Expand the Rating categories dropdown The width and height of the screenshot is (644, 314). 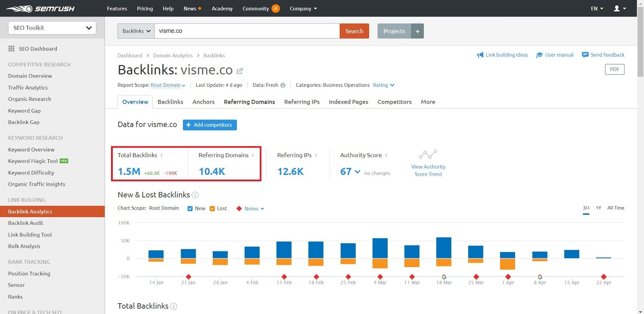coord(384,85)
